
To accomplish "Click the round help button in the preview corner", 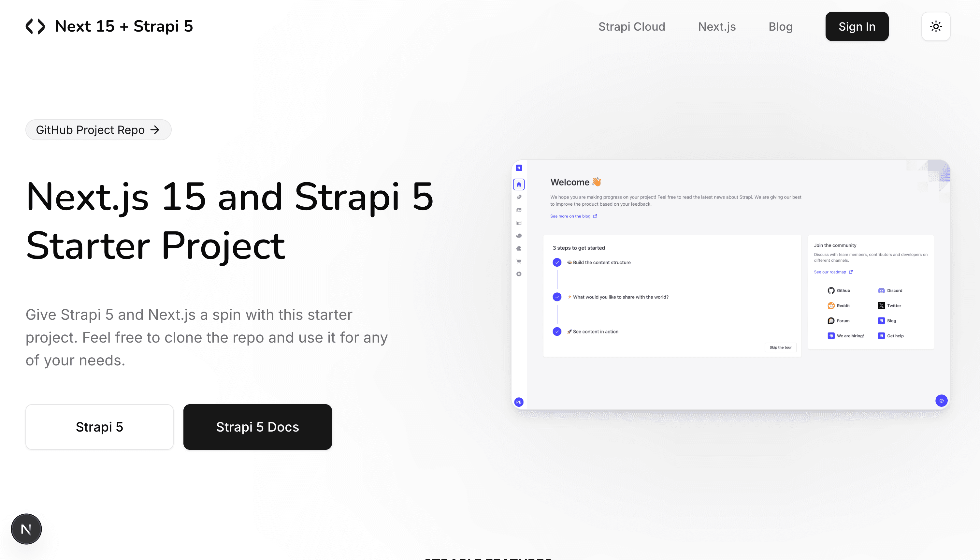I will click(941, 401).
